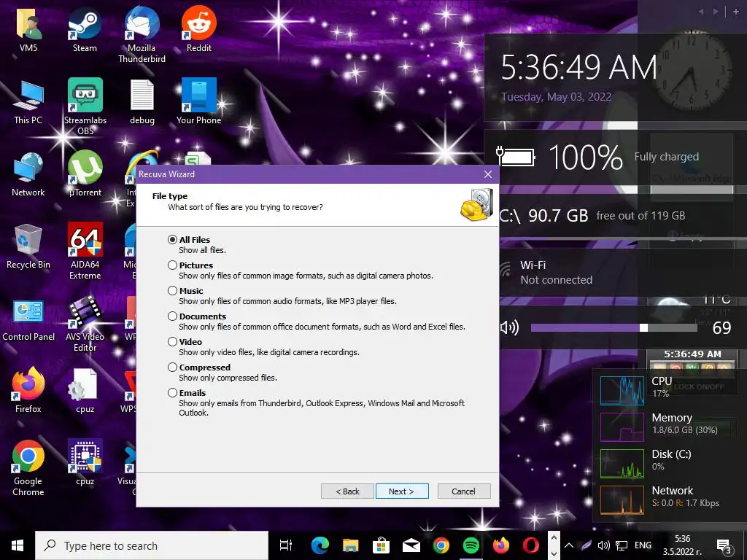
Task: Go back with the Back button
Action: (x=347, y=491)
